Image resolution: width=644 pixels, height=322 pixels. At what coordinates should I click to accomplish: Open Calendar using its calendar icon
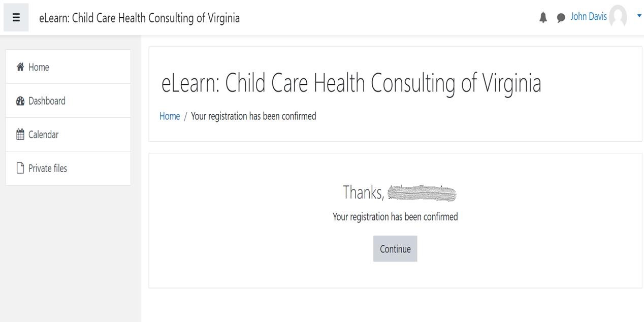(x=20, y=134)
